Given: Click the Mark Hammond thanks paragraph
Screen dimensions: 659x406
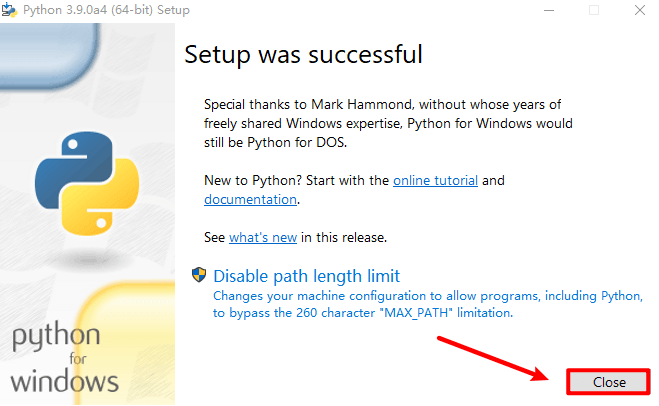Looking at the screenshot, I should 388,123.
